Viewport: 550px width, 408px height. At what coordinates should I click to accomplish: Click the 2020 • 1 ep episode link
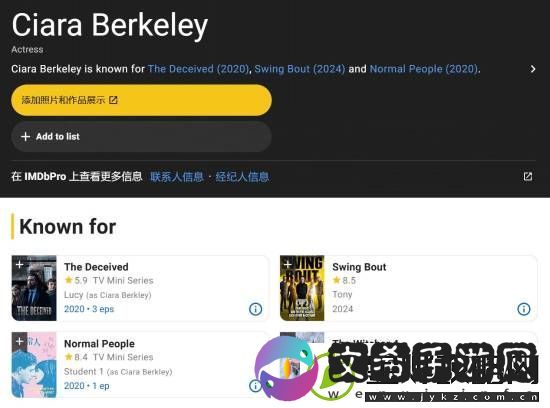click(x=87, y=386)
